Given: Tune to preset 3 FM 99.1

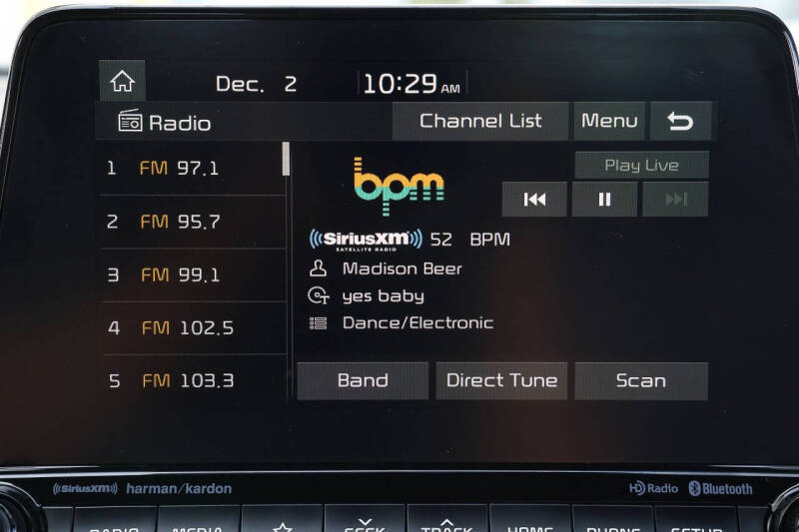Looking at the screenshot, I should tap(190, 274).
